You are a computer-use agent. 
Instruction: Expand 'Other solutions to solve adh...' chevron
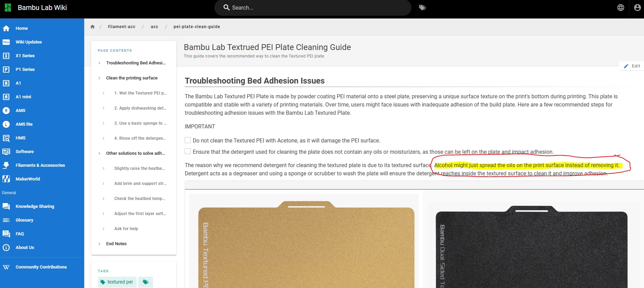[99, 153]
